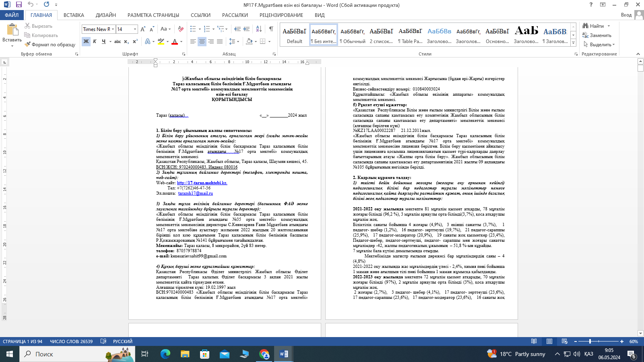This screenshot has height=362, width=644.
Task: Toggle Italic (К) formatting
Action: (x=95, y=41)
